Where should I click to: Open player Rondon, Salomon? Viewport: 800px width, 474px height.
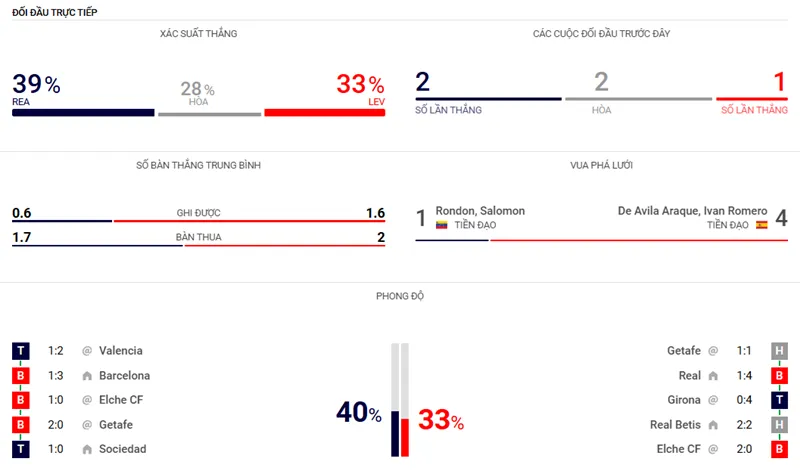tap(480, 211)
